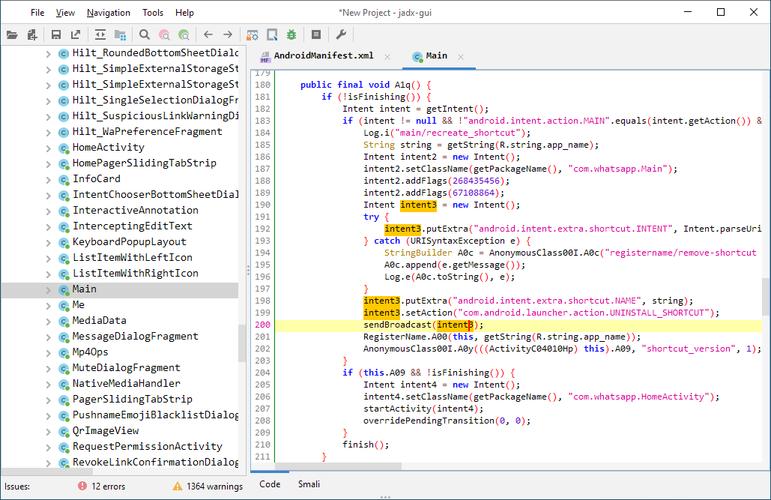Click the Open file folder icon

12,35
